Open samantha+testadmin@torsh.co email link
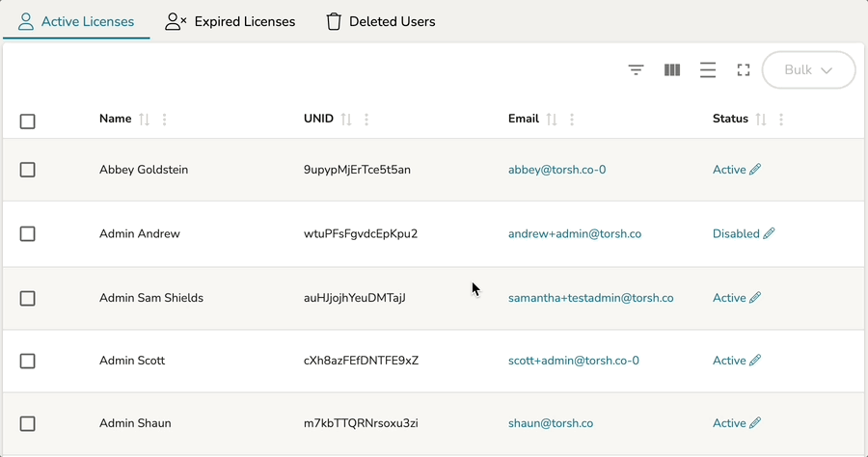 (x=590, y=298)
